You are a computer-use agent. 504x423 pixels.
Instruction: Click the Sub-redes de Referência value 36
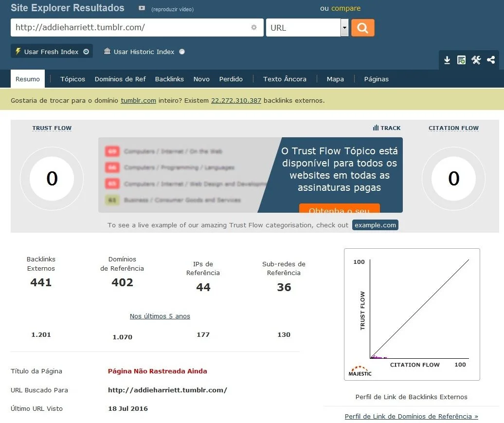pos(284,287)
